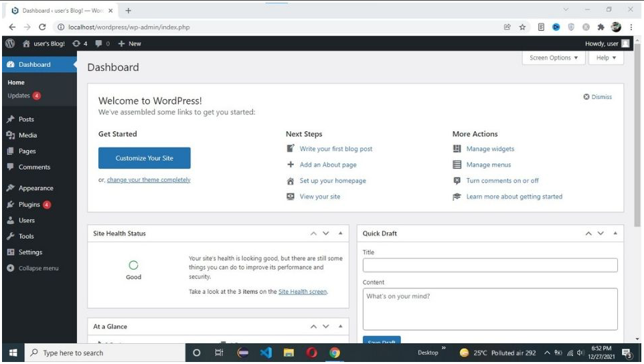Click the taskbar search box
644x364 pixels.
104,353
